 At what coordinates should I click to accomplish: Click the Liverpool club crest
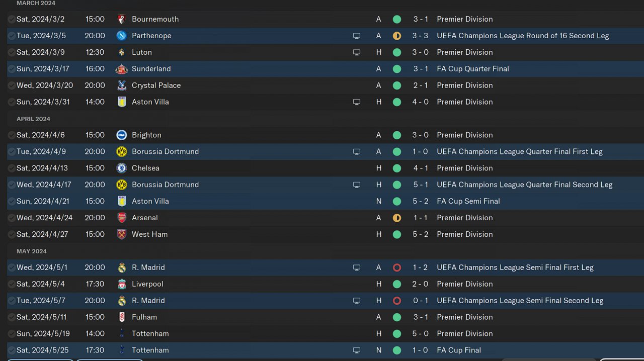121,284
